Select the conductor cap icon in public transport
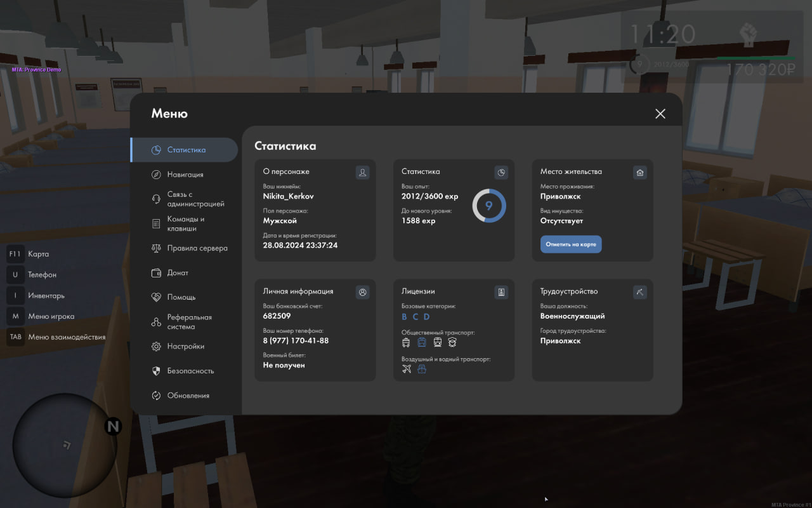Screen dimensions: 812x508 (x=452, y=342)
